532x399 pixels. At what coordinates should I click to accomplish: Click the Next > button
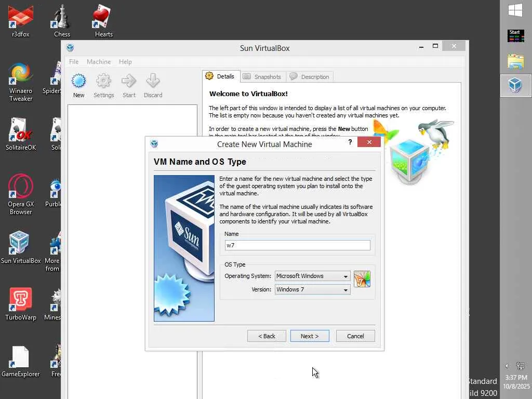(310, 336)
